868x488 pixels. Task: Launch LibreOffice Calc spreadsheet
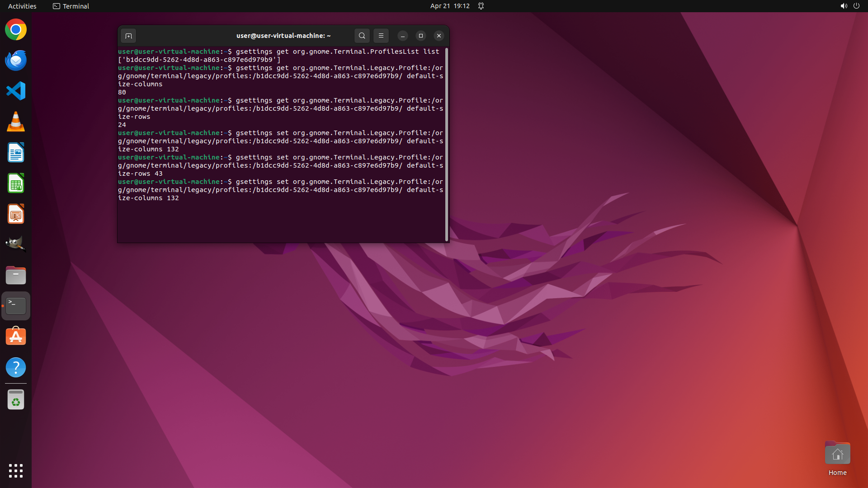coord(16,183)
